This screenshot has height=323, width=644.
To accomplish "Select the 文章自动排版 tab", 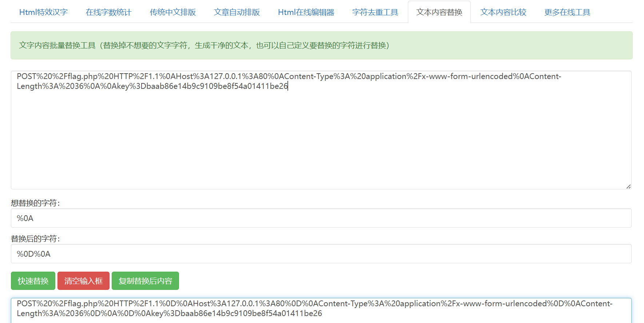I will 237,12.
